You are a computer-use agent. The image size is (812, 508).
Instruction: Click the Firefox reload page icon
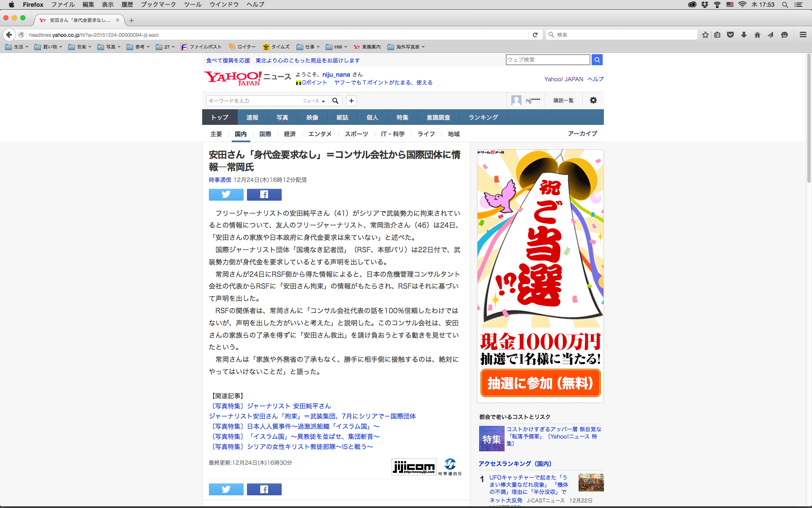tap(535, 35)
